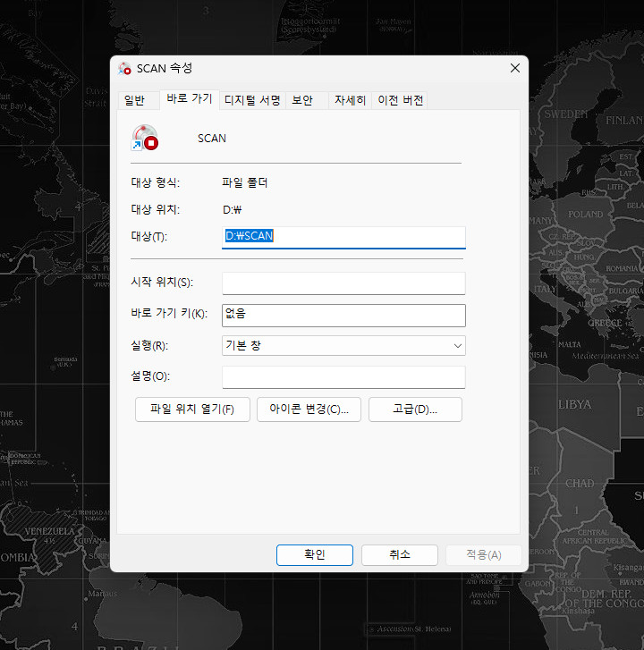Click the large SCAN shortcut icon
Screen dimensions: 644x650
[x=144, y=138]
